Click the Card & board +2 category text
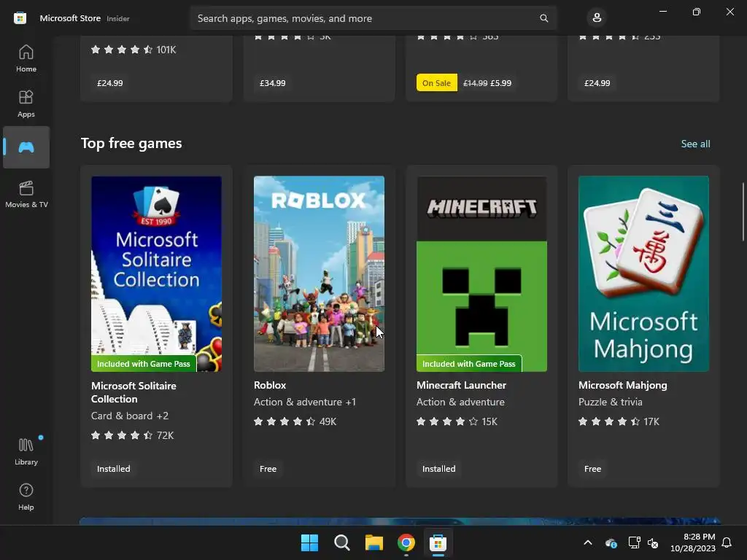Viewport: 747px width, 560px height. point(130,416)
